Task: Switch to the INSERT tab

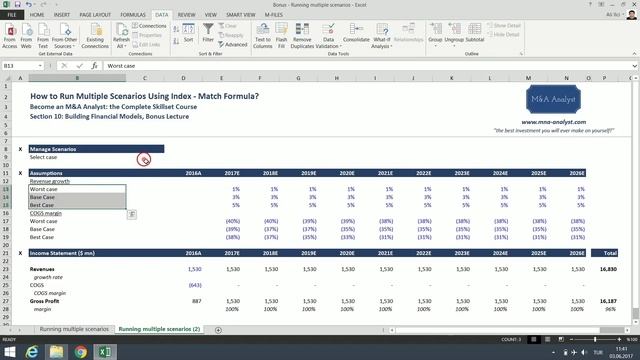Action: [62, 15]
